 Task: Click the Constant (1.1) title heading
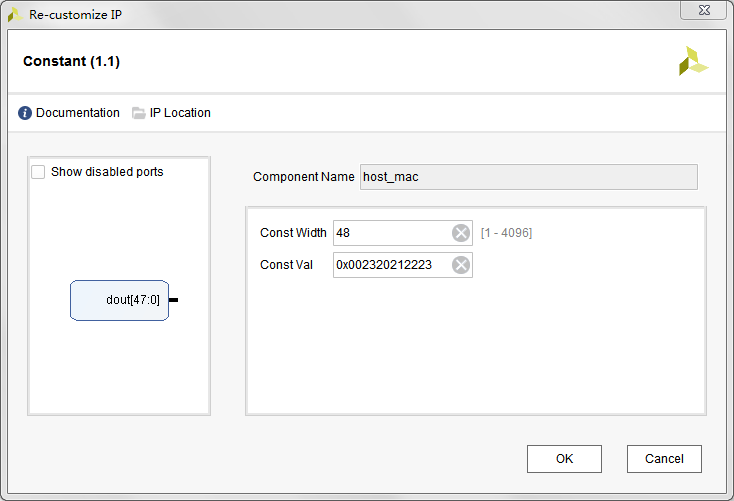[x=71, y=62]
